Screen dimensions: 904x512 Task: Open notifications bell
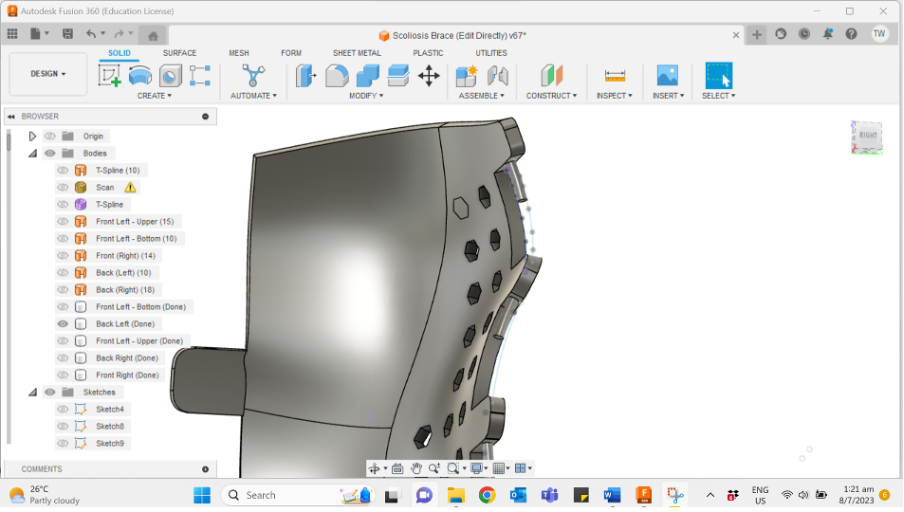coord(828,34)
